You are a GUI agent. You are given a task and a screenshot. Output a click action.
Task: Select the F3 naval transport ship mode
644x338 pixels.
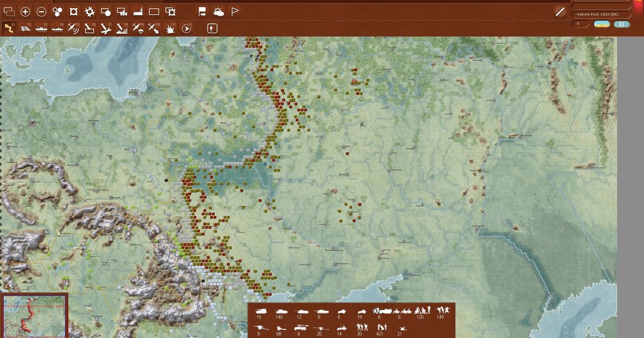(x=42, y=27)
